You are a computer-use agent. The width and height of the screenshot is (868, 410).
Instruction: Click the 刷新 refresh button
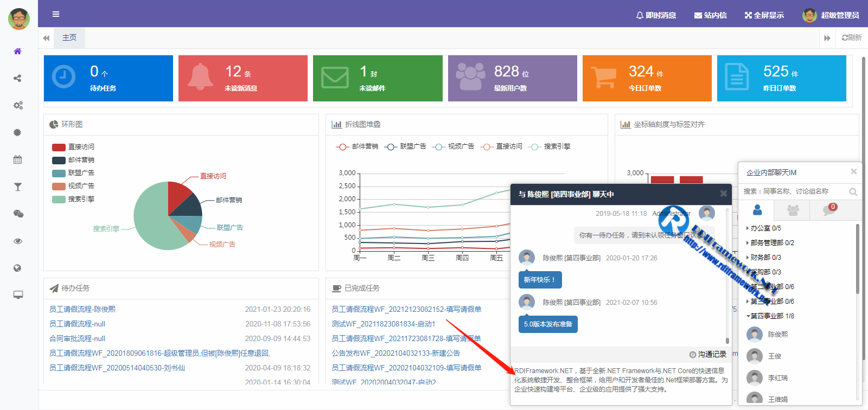(x=852, y=37)
